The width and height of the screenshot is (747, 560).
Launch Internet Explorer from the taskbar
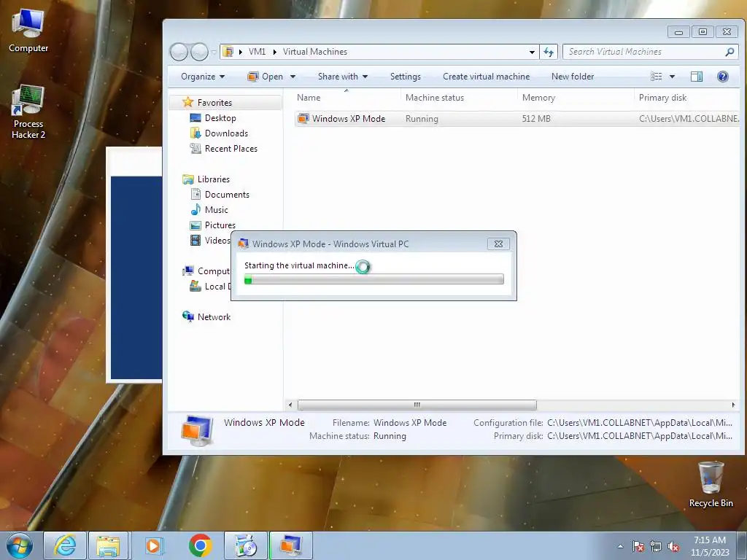(65, 545)
